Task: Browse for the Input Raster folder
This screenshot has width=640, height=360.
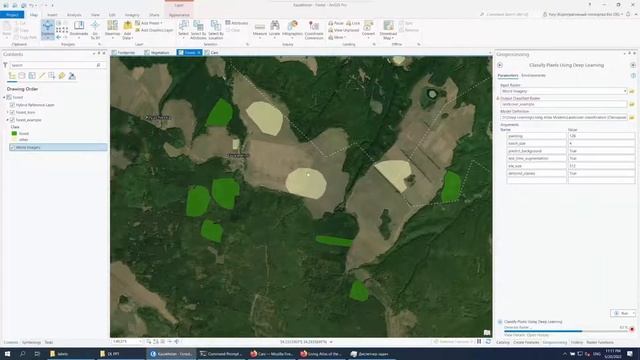Action: point(632,91)
